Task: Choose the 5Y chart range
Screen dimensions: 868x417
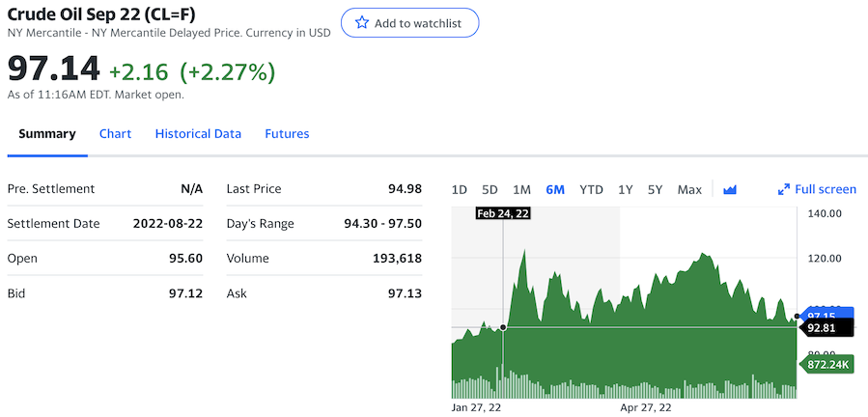Action: (x=655, y=189)
